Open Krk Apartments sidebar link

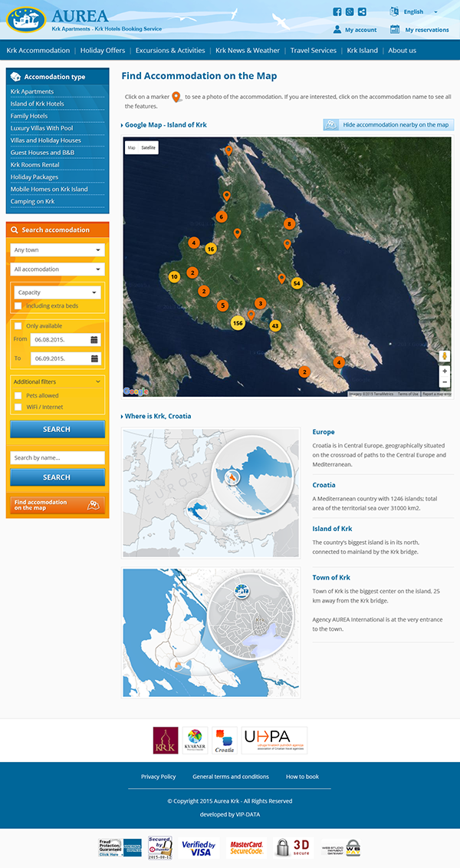pos(32,92)
